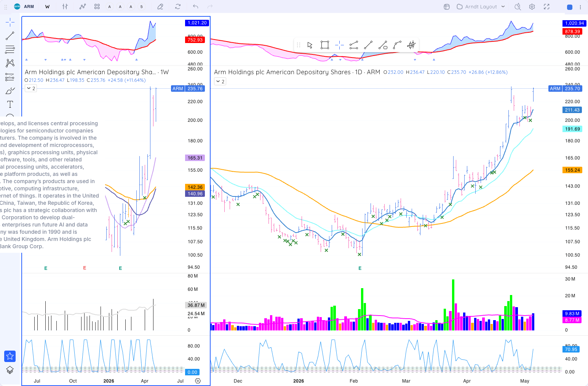Select the forecasting and measurement tool
This screenshot has height=386, width=588.
(x=10, y=77)
